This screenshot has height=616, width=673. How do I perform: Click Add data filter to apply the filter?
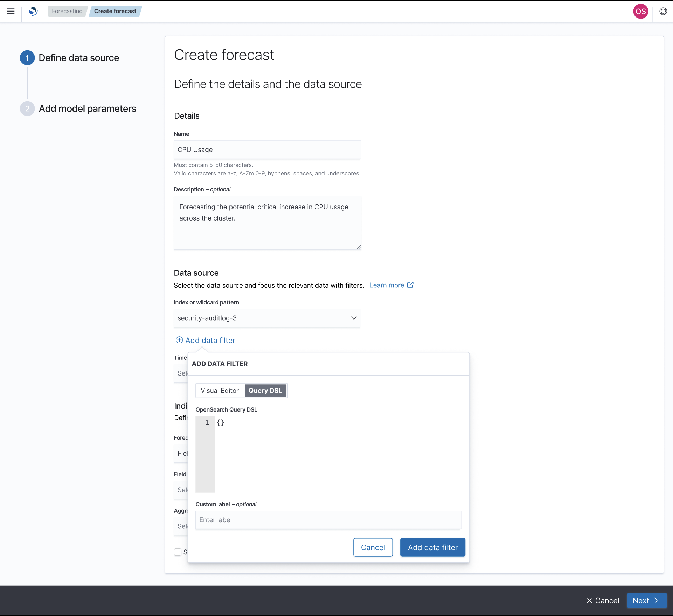[432, 547]
